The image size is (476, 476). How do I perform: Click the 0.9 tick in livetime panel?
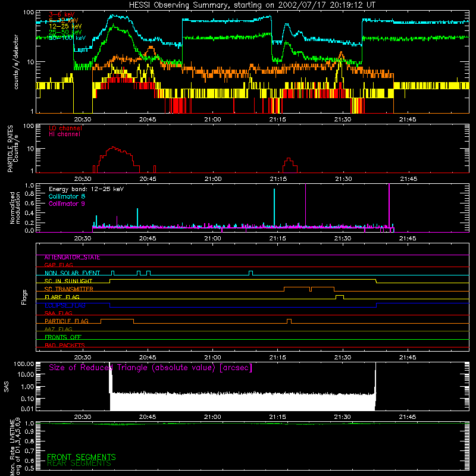pos(29,431)
